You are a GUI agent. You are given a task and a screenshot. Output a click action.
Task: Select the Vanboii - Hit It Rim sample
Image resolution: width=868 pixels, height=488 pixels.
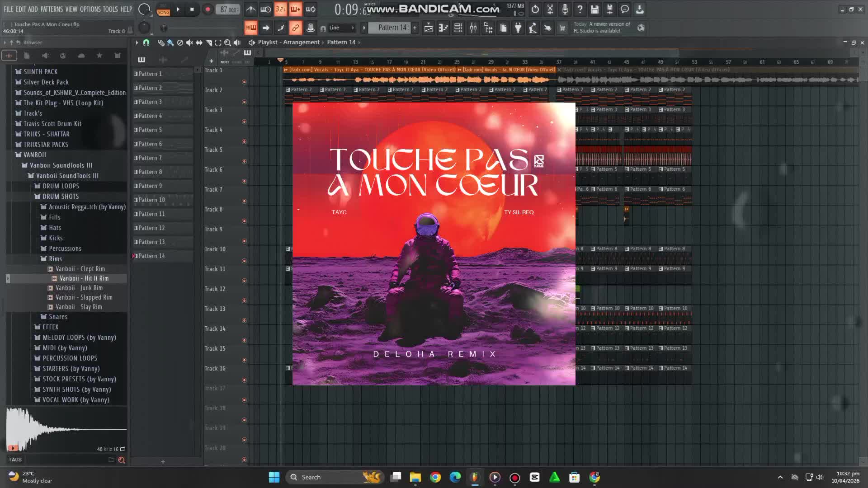(x=84, y=278)
